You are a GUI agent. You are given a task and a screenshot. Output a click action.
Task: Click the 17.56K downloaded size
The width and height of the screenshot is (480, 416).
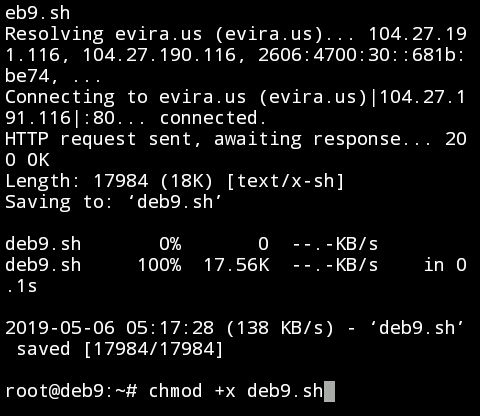pyautogui.click(x=236, y=265)
